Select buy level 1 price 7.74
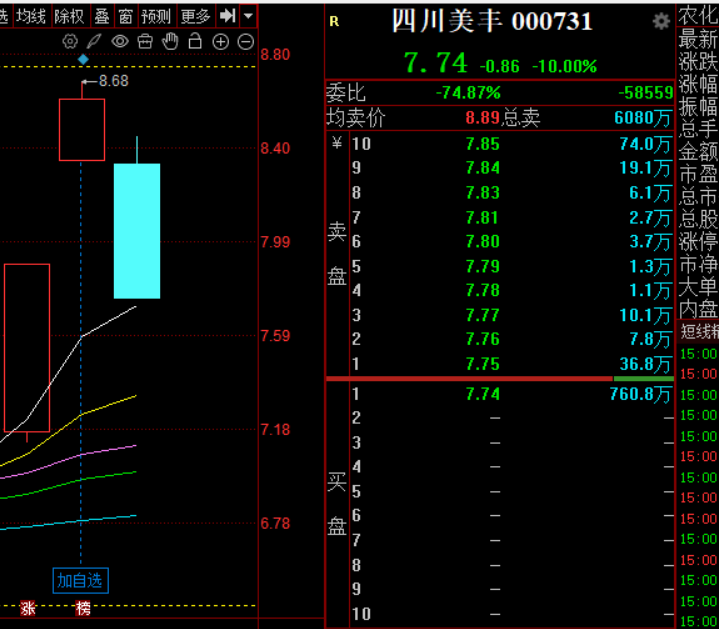719x629 pixels. pos(482,394)
